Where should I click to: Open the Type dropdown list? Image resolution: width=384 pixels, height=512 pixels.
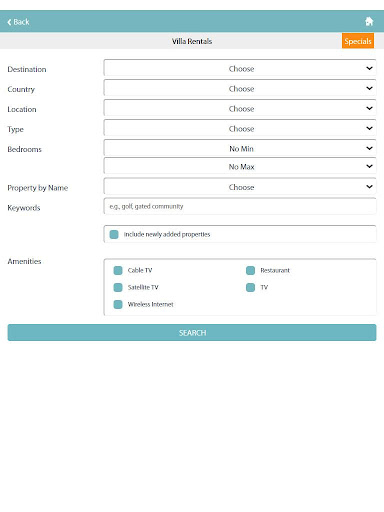coord(240,128)
